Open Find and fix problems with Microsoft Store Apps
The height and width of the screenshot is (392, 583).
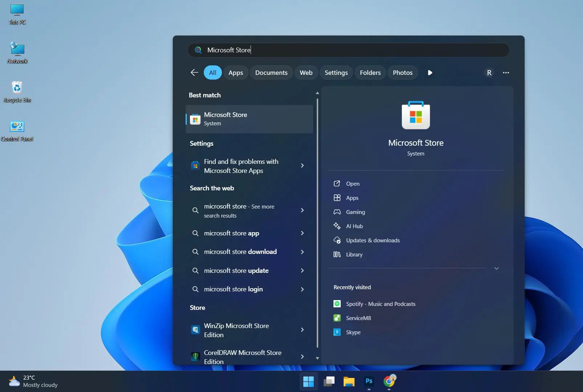click(241, 166)
